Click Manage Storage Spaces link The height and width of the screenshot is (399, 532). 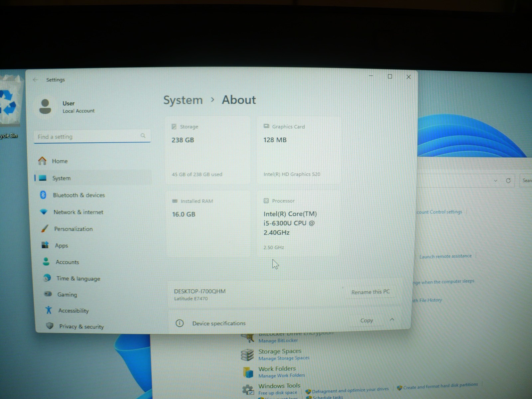click(284, 358)
